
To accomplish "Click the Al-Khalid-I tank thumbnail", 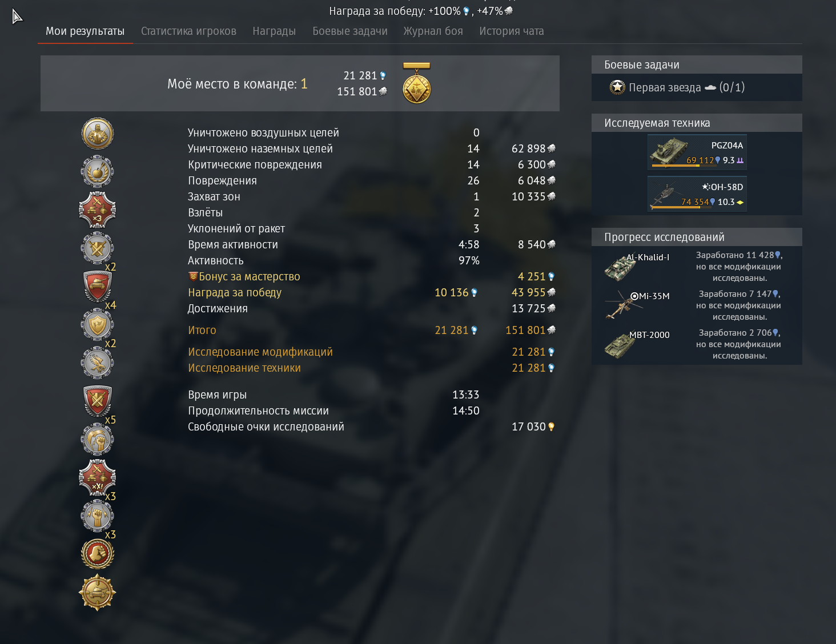I will [x=621, y=268].
